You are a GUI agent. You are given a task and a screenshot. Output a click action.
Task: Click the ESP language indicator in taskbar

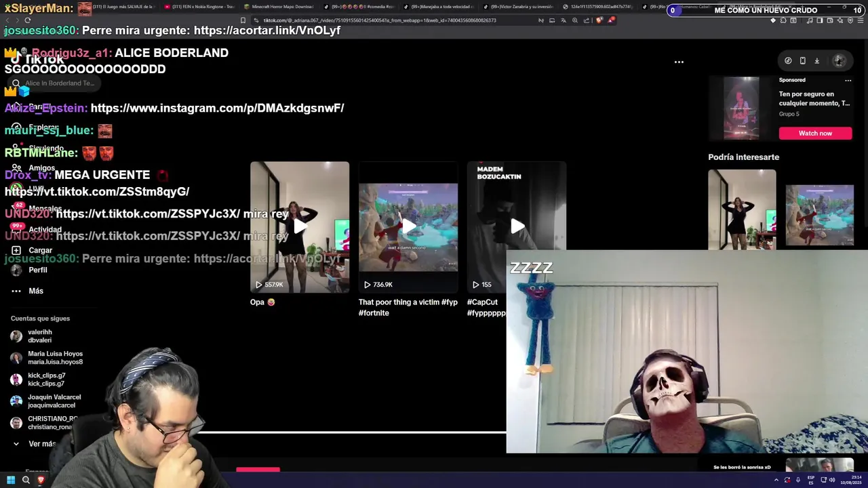coord(810,480)
